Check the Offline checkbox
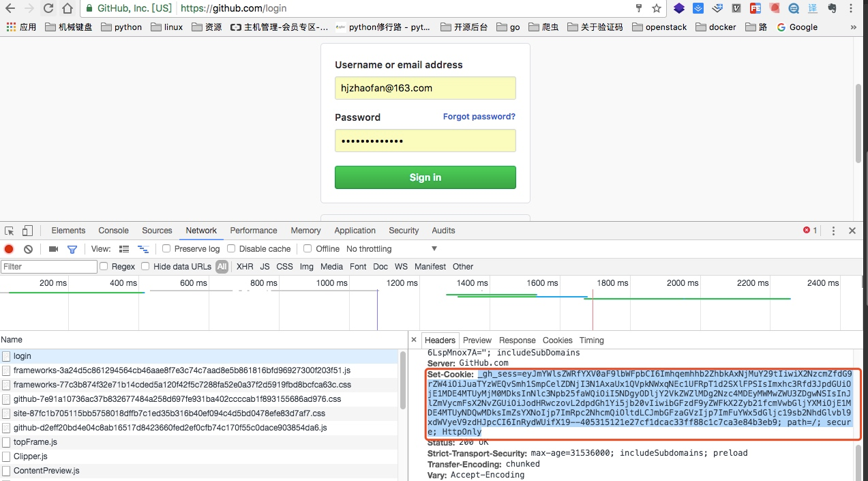Image resolution: width=868 pixels, height=481 pixels. (x=308, y=248)
